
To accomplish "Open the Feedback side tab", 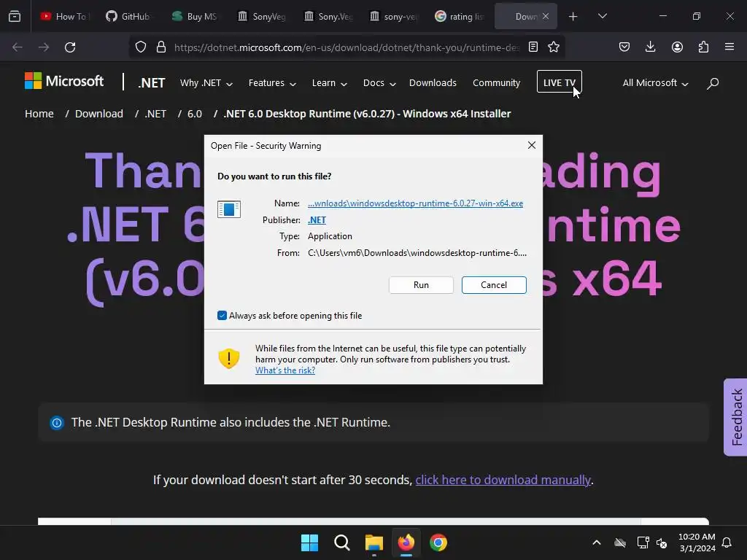I will point(735,417).
